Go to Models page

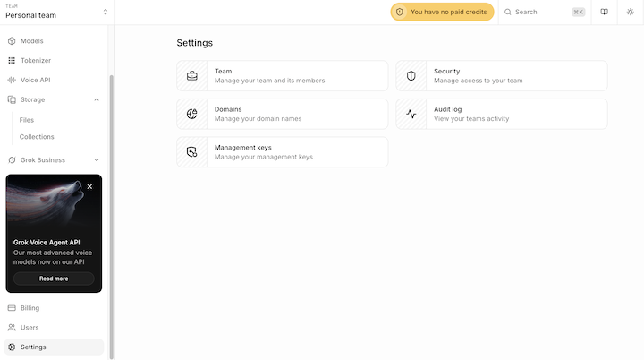31,40
